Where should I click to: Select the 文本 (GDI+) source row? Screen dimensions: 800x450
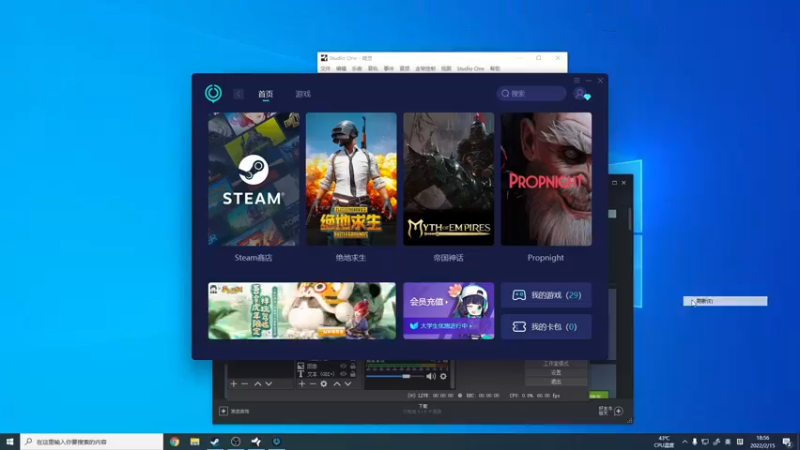click(327, 374)
